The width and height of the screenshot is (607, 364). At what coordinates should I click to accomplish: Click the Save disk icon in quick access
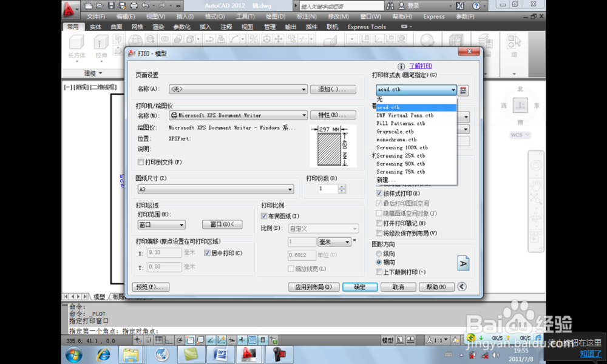(111, 5)
